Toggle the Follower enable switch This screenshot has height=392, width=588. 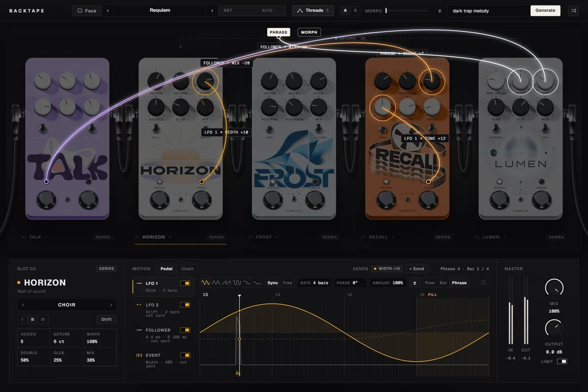pyautogui.click(x=185, y=330)
